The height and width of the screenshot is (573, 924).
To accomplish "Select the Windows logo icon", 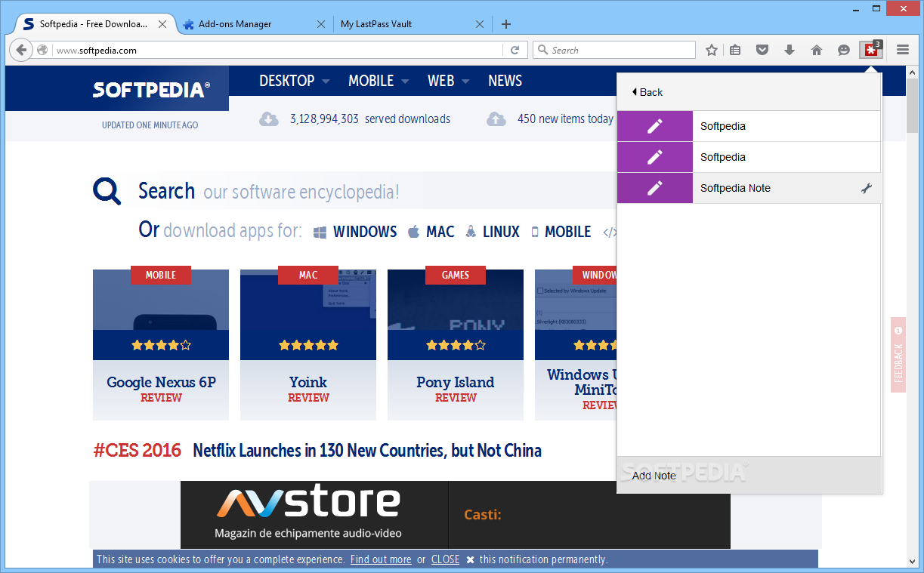I will pos(320,232).
